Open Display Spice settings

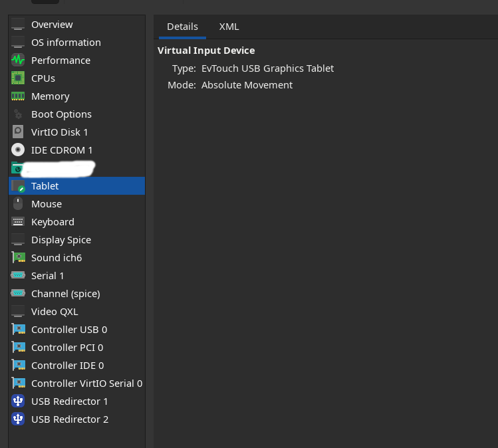click(x=61, y=240)
